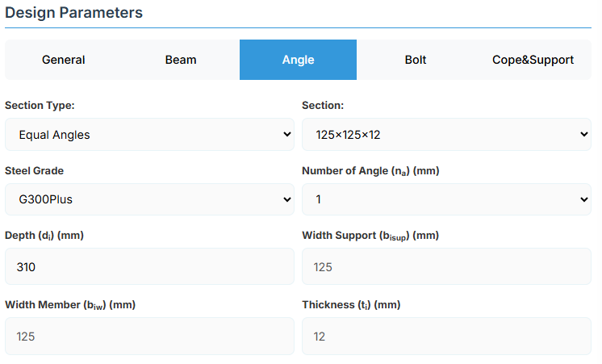Click the Number of Angle label text

pos(370,171)
